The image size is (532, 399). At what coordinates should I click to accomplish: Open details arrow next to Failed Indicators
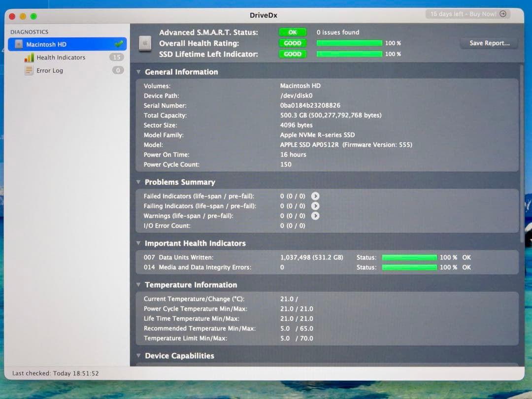(x=315, y=196)
